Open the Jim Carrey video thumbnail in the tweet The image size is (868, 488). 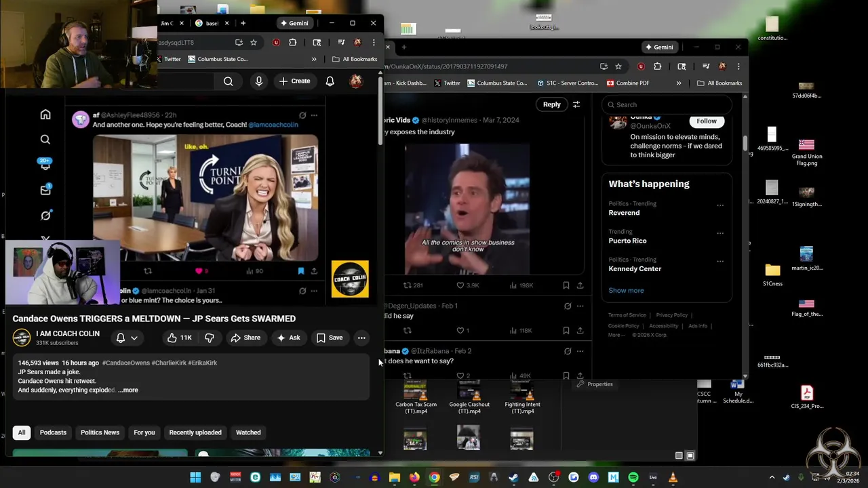(467, 209)
